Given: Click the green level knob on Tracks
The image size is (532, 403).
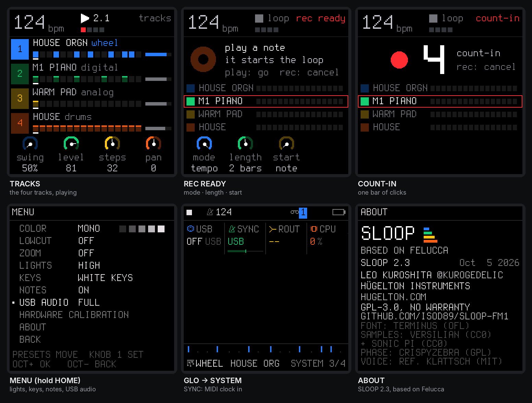Looking at the screenshot, I should tap(71, 144).
